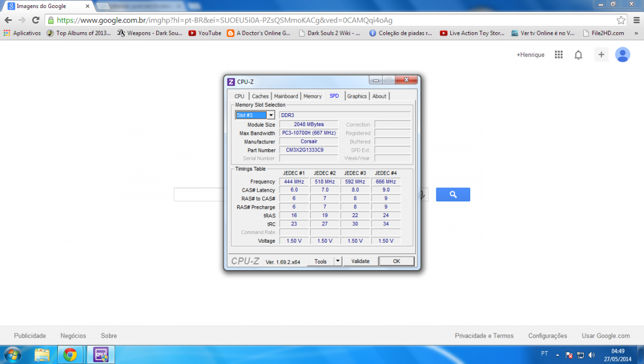
Task: Go back using Chrome's back arrow
Action: (x=8, y=20)
